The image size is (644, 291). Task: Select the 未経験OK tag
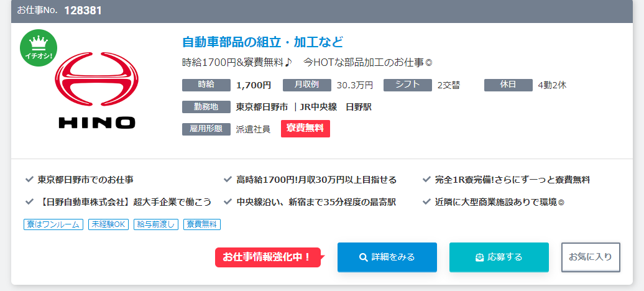pyautogui.click(x=108, y=224)
